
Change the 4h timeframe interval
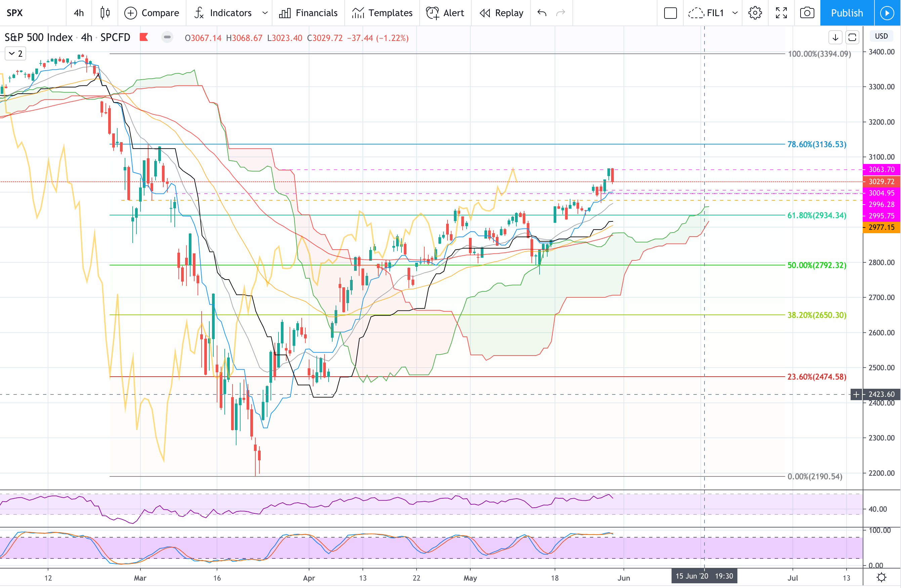[79, 13]
